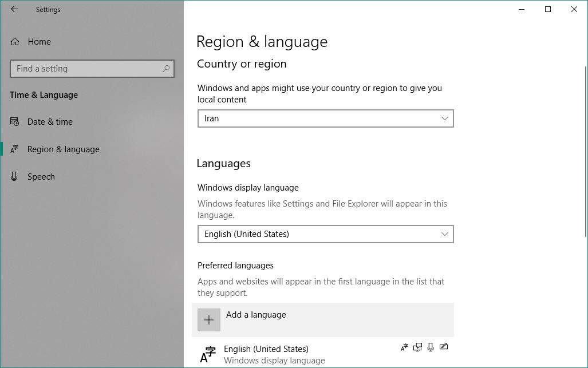Click Add a language
The image size is (588, 368).
pos(323,320)
